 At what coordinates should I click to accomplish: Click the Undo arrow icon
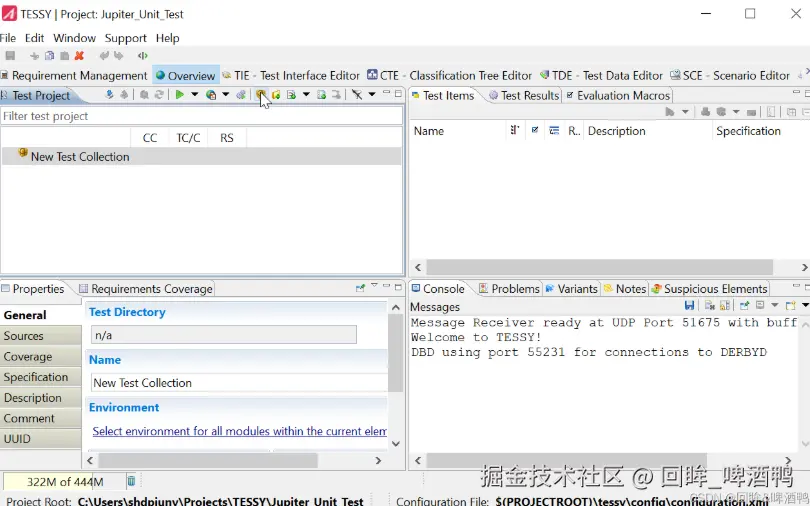tap(104, 56)
